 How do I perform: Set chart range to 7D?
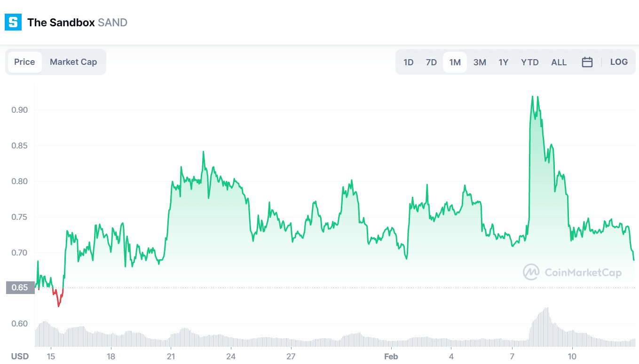pyautogui.click(x=431, y=62)
